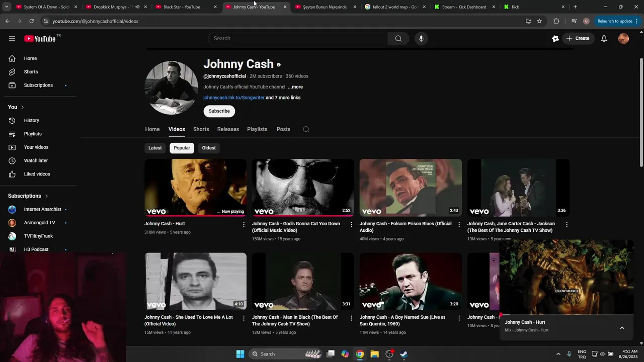The height and width of the screenshot is (362, 644).
Task: Open History in the sidebar
Action: tap(39, 120)
